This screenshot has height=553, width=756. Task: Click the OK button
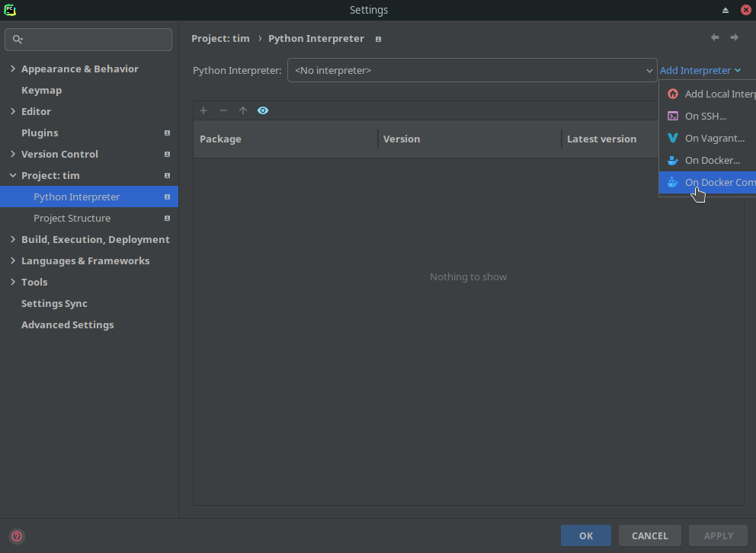pos(586,535)
